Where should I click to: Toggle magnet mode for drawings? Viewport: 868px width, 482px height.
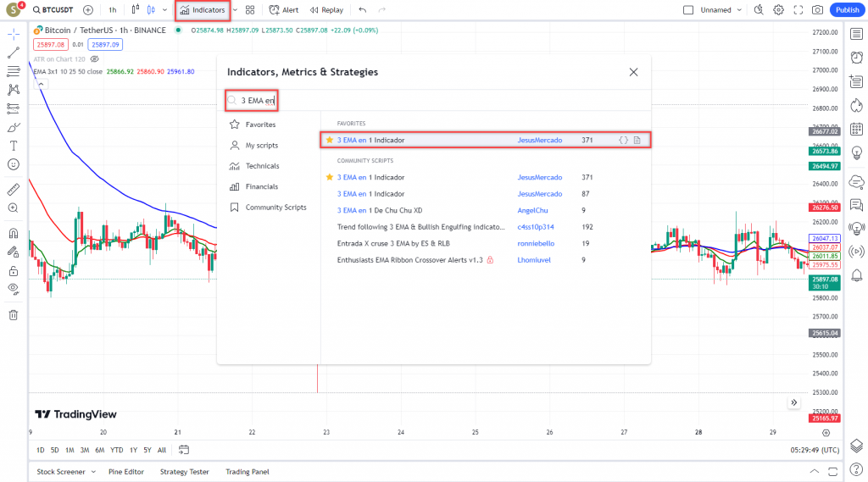coord(14,234)
